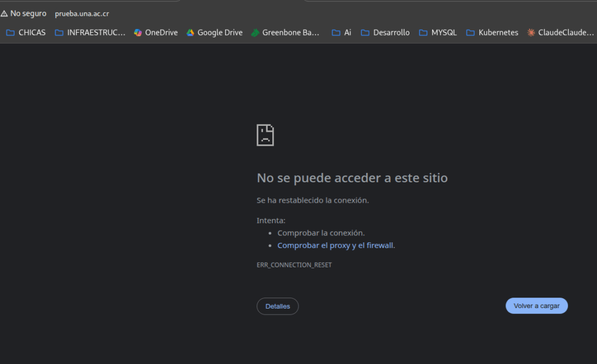Select the prueba.una.ac.cr address bar URL
The height and width of the screenshot is (364, 597).
(x=82, y=13)
